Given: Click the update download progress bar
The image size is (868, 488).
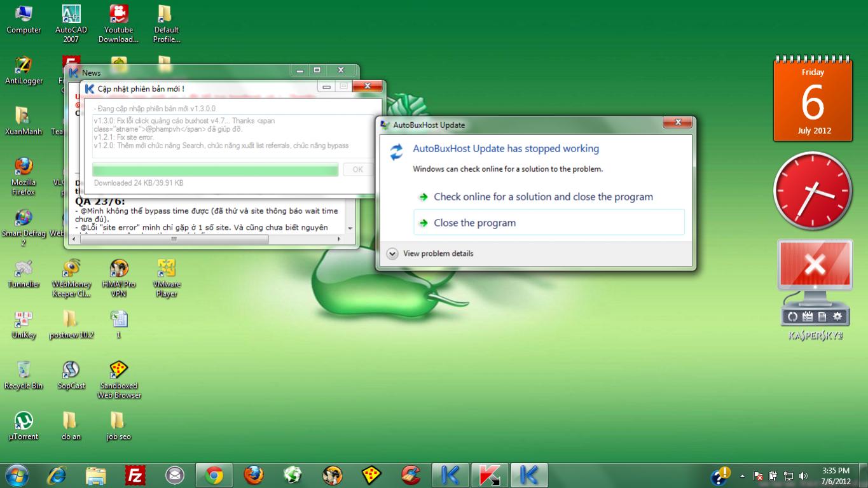Looking at the screenshot, I should click(215, 169).
